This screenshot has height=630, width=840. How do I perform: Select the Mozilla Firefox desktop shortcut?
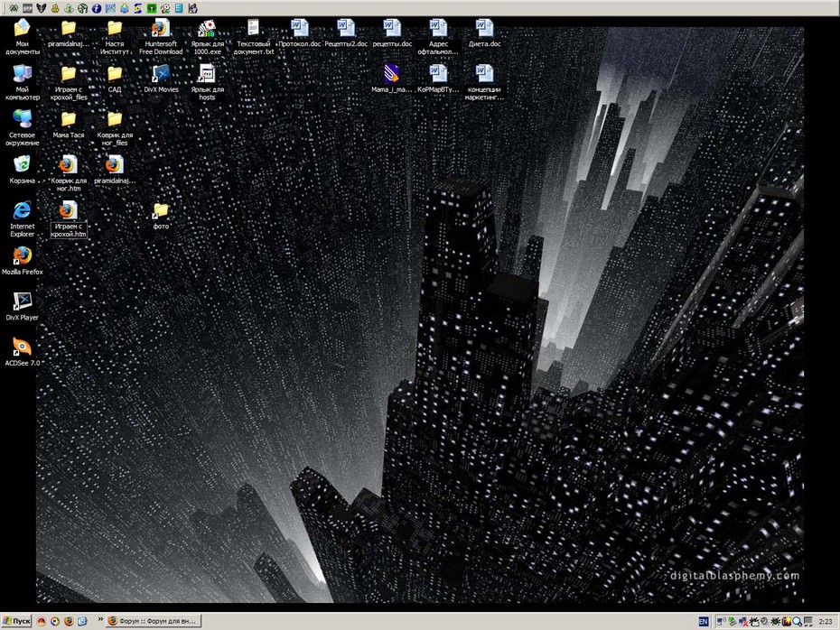coord(22,260)
